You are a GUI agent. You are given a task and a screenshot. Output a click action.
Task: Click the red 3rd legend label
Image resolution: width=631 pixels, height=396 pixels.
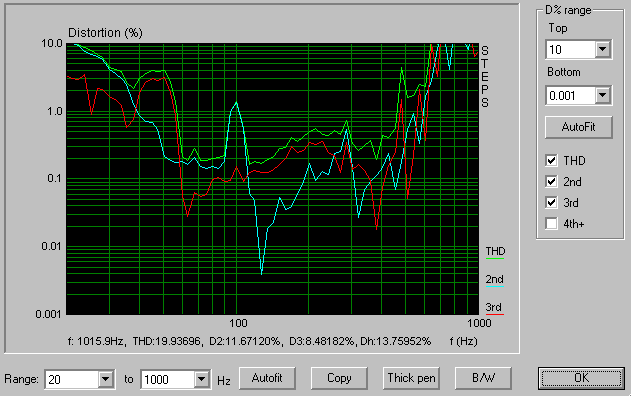tap(494, 307)
